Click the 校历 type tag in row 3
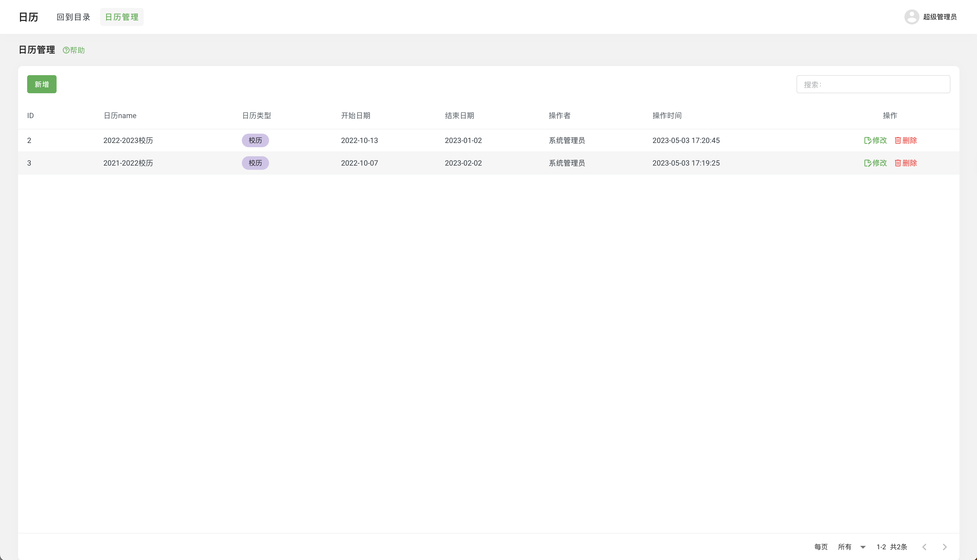This screenshot has height=560, width=977. coord(255,163)
